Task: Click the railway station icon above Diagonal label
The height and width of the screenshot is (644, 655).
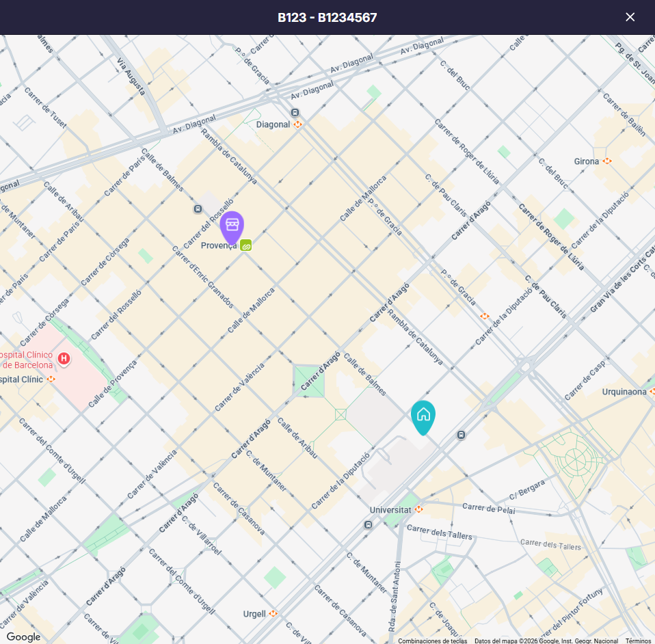Action: [x=295, y=112]
